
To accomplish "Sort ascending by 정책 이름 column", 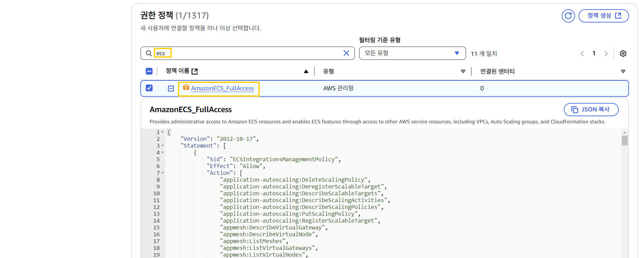I will [306, 71].
